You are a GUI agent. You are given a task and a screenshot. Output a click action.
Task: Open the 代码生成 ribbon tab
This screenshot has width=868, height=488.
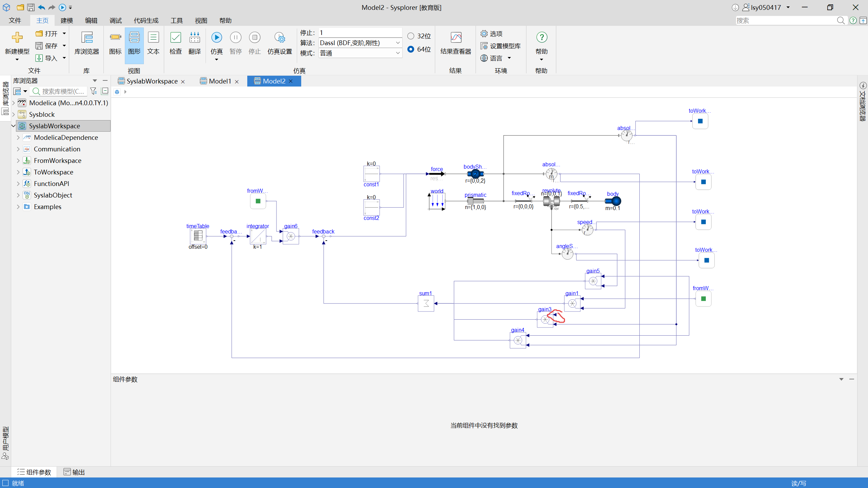[x=146, y=21]
